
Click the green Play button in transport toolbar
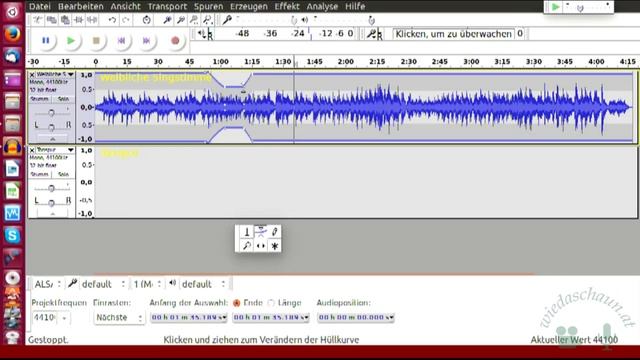(x=71, y=41)
